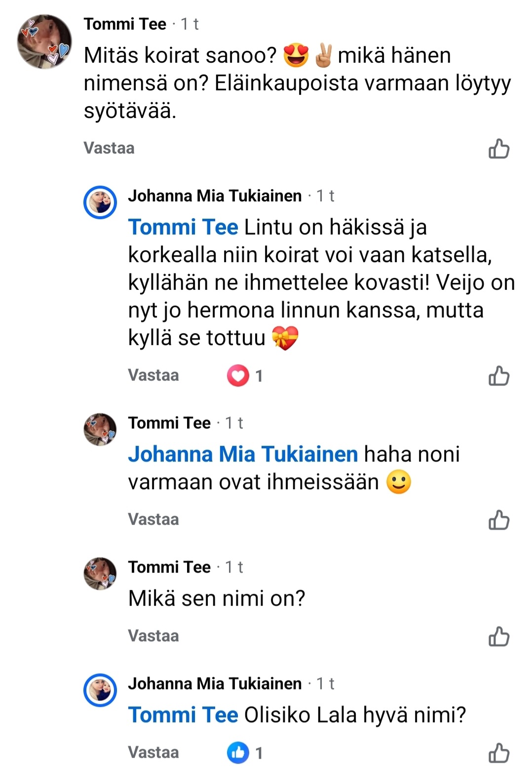Like the 'Mikä sen nimi on?' comment

(498, 636)
